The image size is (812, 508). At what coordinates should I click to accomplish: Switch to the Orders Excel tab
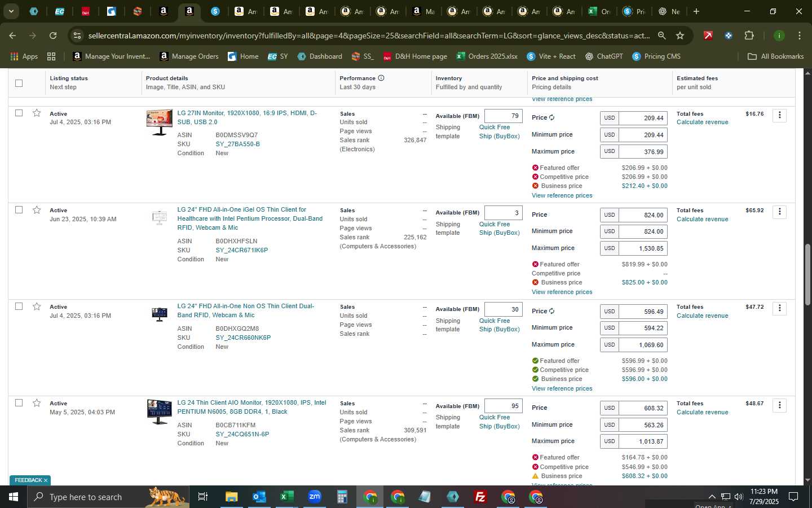(x=599, y=11)
